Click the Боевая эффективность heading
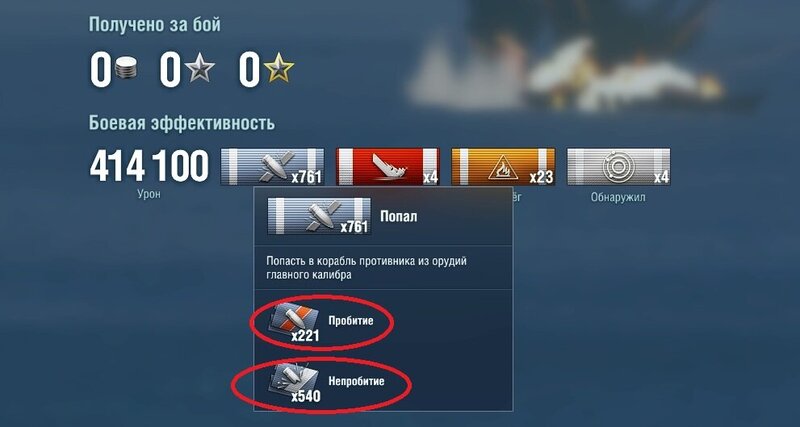 182,123
